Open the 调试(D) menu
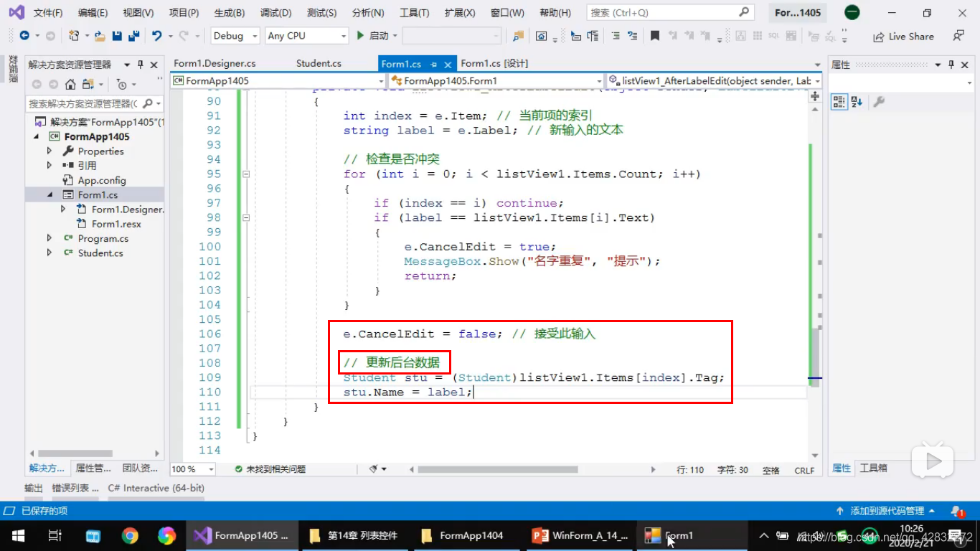 276,13
